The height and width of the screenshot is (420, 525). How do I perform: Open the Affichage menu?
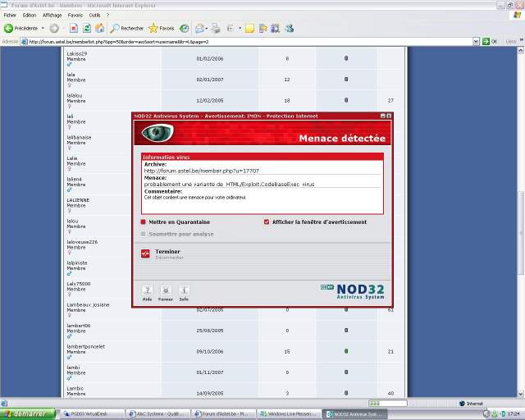pos(52,15)
